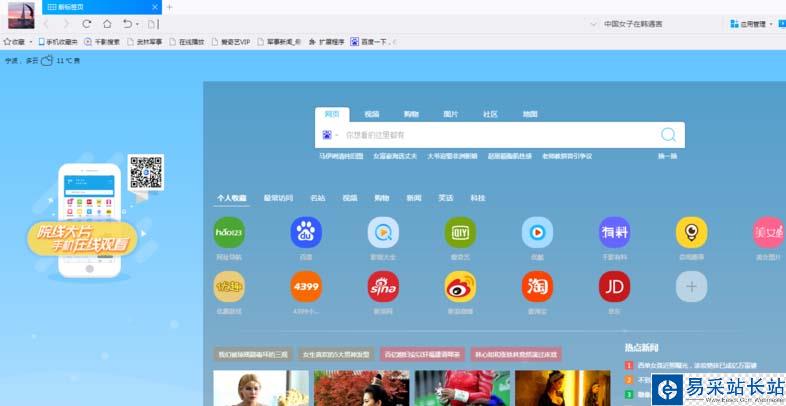This screenshot has height=406, width=786.
Task: Select the 图片 search tab
Action: [x=451, y=114]
